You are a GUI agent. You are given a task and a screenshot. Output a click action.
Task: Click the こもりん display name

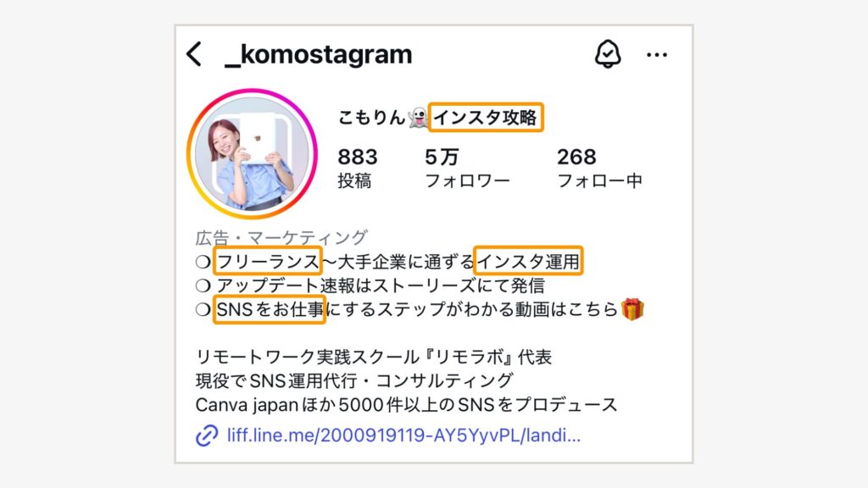(371, 117)
